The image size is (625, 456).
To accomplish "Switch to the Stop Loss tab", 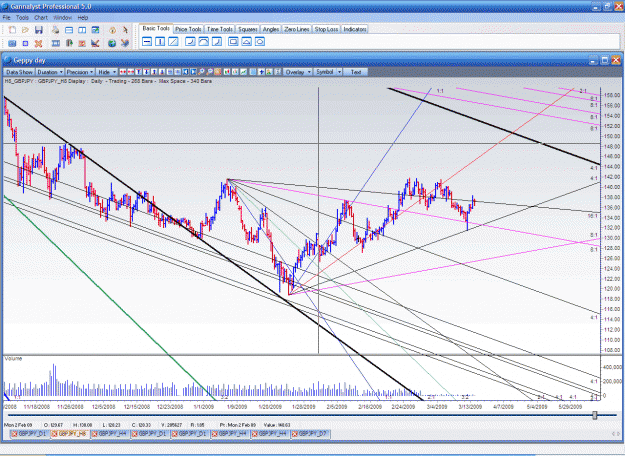I will click(x=326, y=29).
